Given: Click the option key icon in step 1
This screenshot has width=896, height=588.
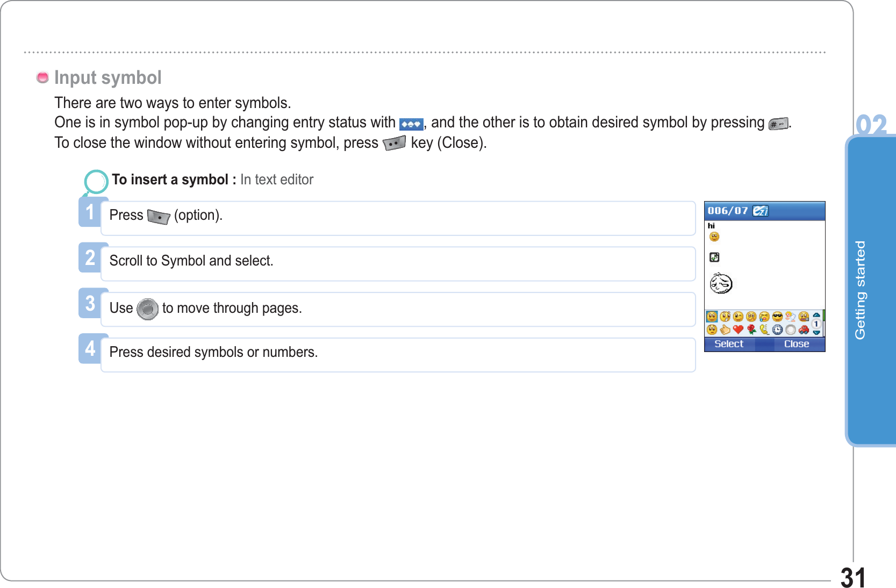Looking at the screenshot, I should tap(159, 216).
